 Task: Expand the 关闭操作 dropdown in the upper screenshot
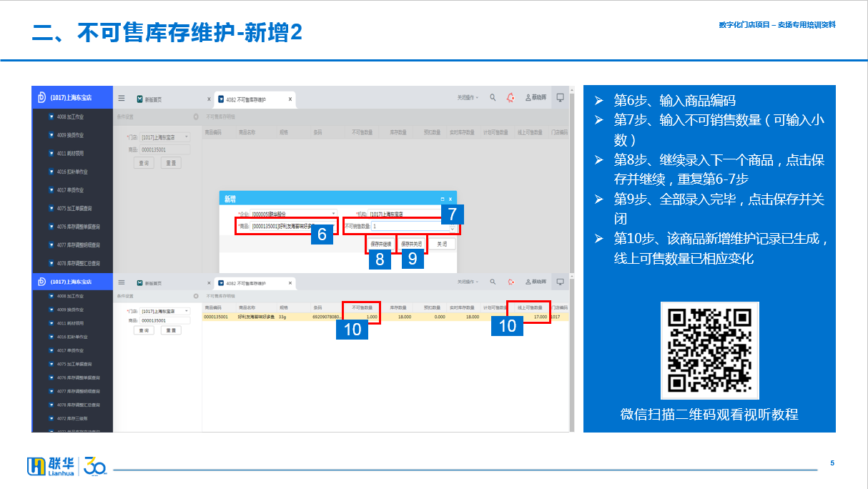(468, 98)
